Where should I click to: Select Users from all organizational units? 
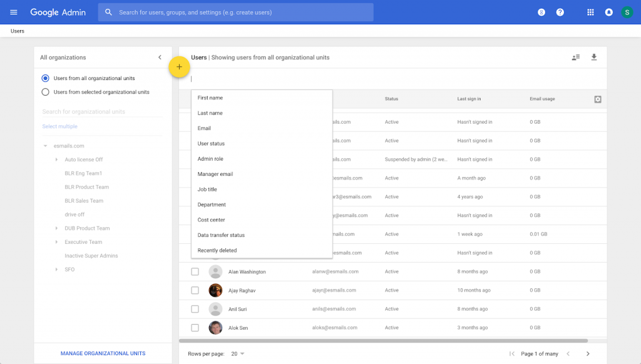coord(45,78)
